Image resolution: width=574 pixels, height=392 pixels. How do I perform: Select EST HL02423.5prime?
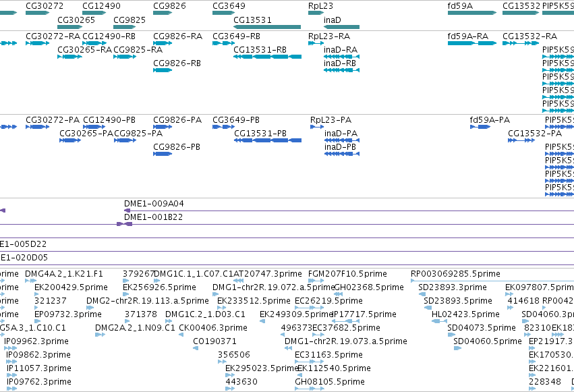[x=439, y=321]
